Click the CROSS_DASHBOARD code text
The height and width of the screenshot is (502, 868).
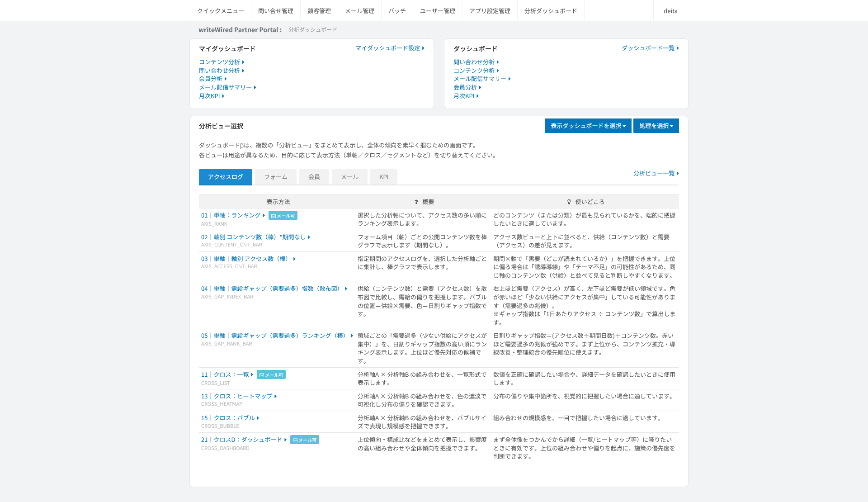(x=225, y=448)
